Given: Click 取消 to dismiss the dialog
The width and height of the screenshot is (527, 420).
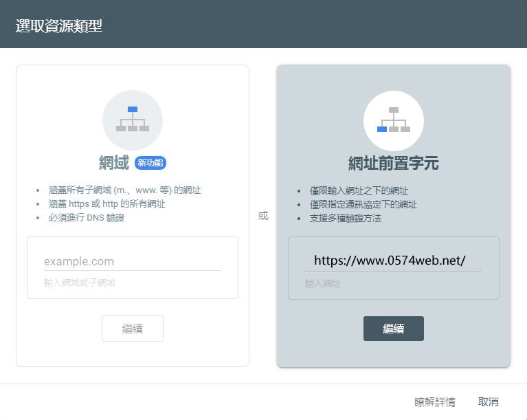Looking at the screenshot, I should (x=489, y=402).
